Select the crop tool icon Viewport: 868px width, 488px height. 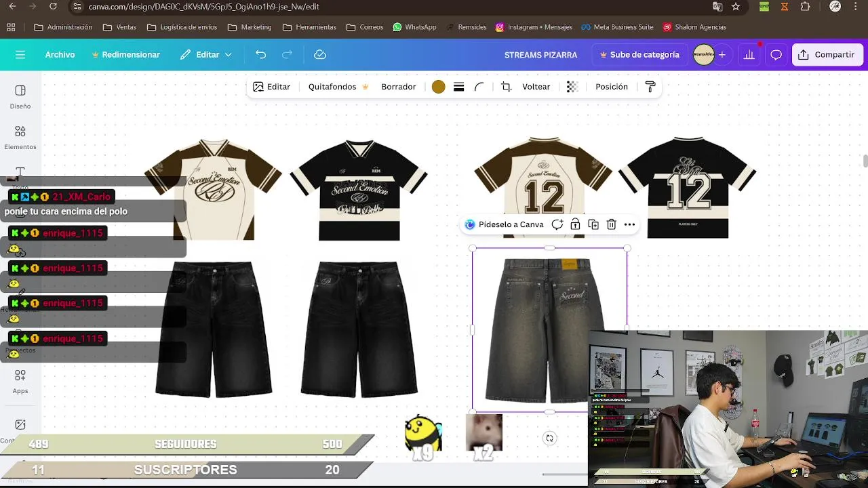(506, 87)
